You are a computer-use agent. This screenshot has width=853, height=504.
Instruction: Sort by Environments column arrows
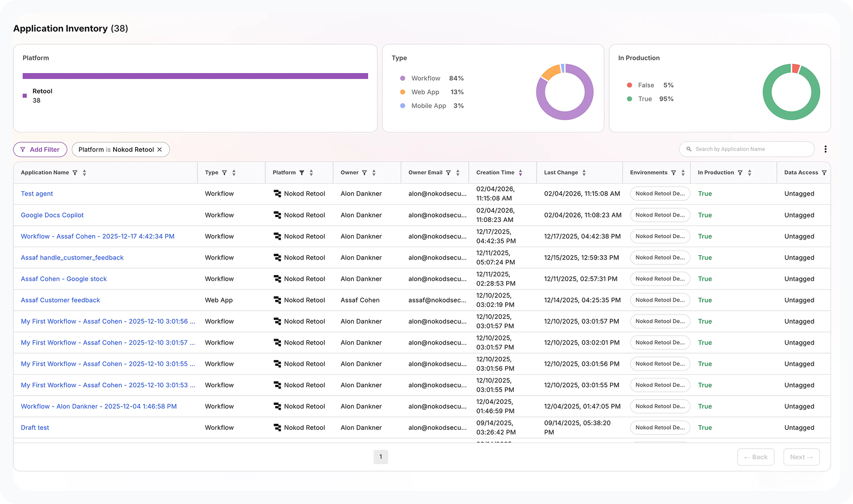(x=683, y=173)
